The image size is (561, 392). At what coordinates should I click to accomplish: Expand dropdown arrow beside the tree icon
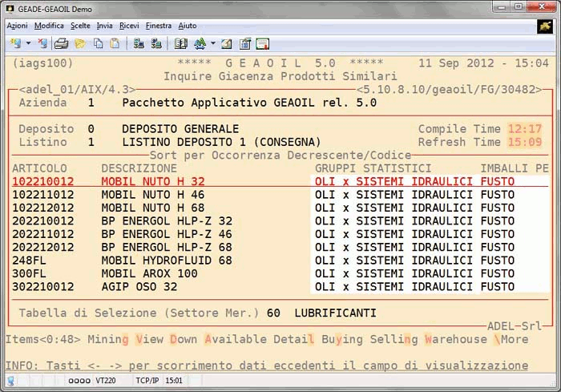coord(212,43)
